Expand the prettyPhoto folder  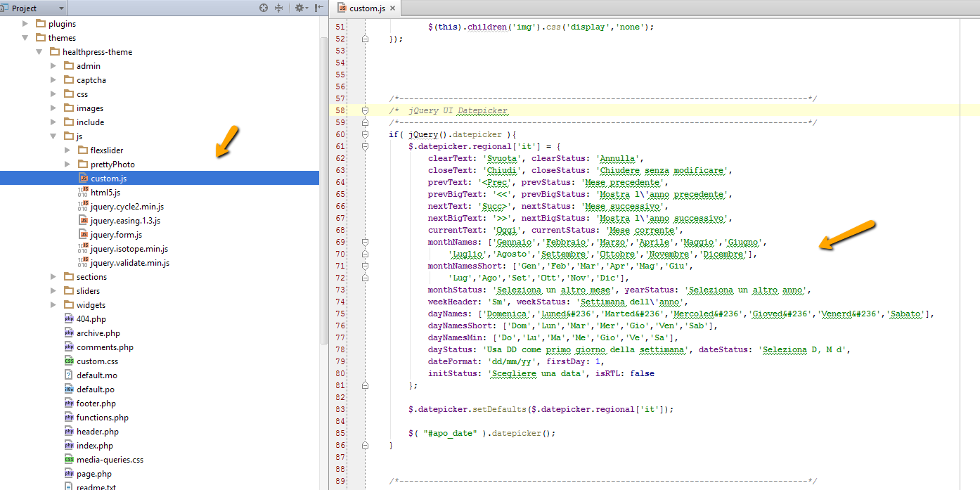(67, 165)
